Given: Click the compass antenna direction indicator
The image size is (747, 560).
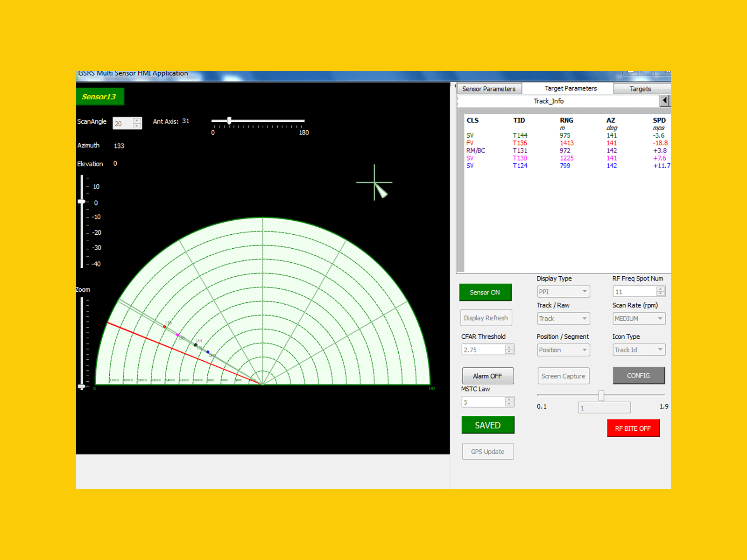Looking at the screenshot, I should [375, 182].
